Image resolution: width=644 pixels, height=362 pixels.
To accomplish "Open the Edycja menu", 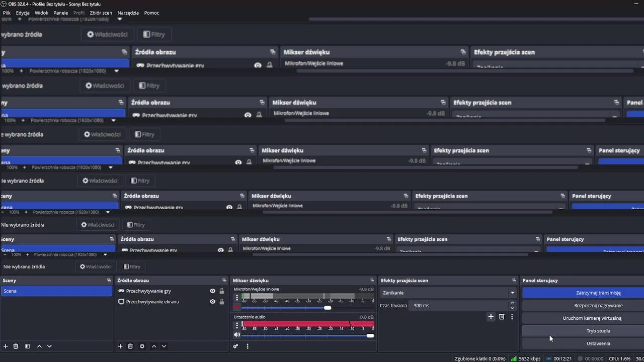I will click(23, 13).
